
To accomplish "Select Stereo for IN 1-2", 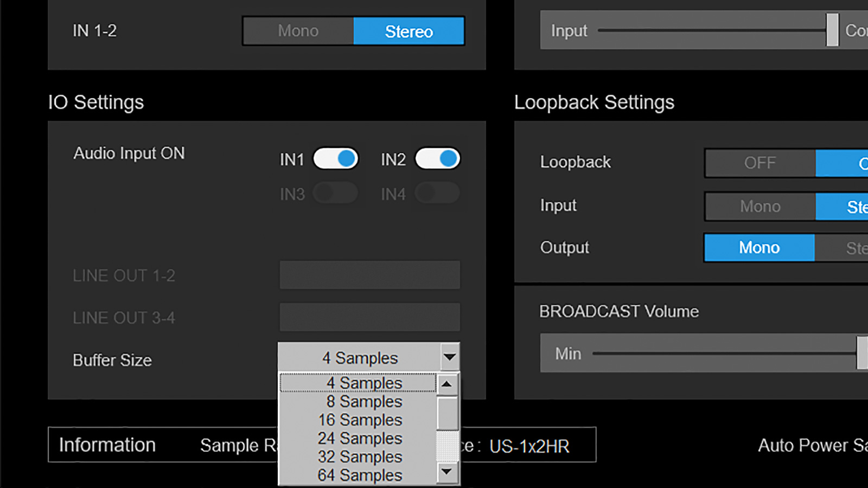I will point(409,31).
